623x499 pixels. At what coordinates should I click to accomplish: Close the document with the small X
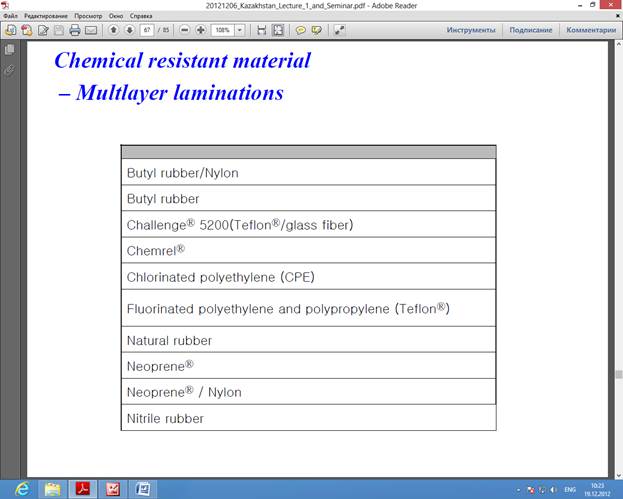coord(618,16)
